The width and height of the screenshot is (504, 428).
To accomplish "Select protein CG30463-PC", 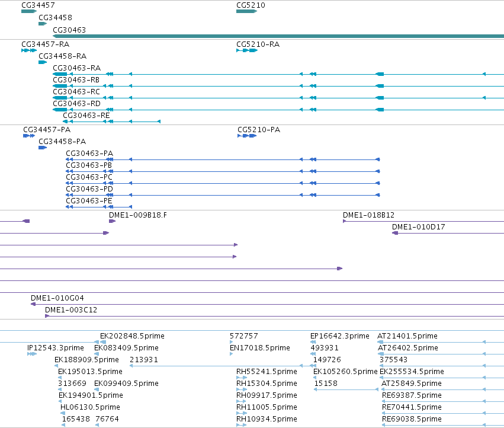I will click(223, 183).
